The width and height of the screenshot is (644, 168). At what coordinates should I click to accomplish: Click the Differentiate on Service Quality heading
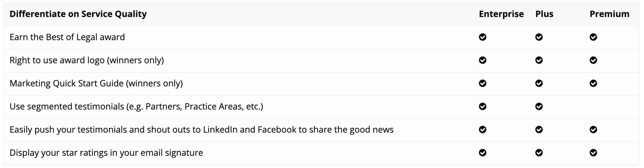(78, 14)
